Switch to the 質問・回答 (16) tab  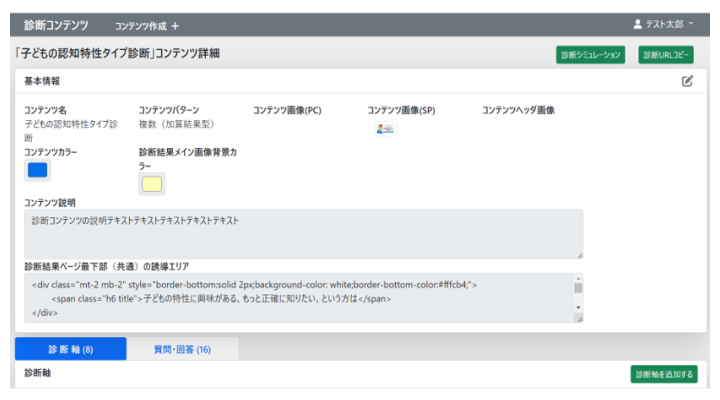(x=182, y=349)
